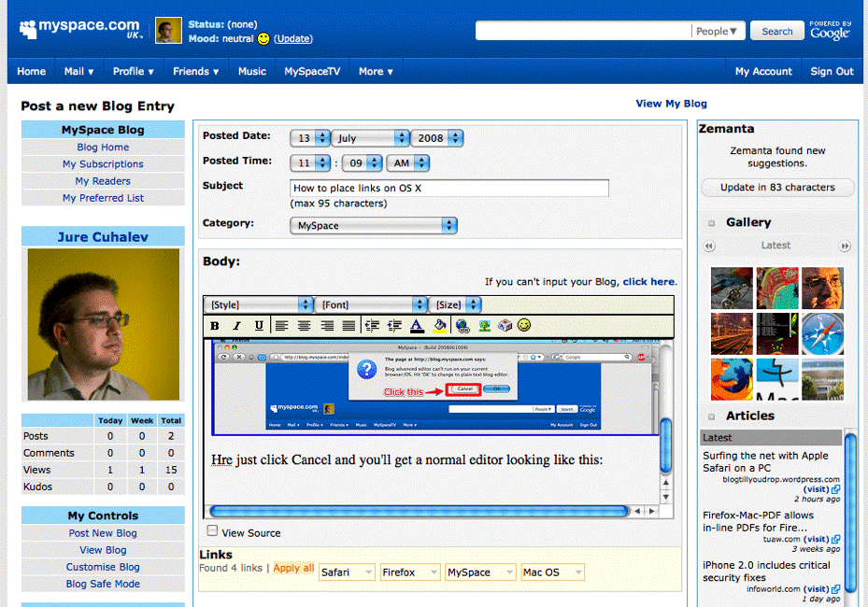Collapse the Gallery section in Zemanta

point(712,223)
